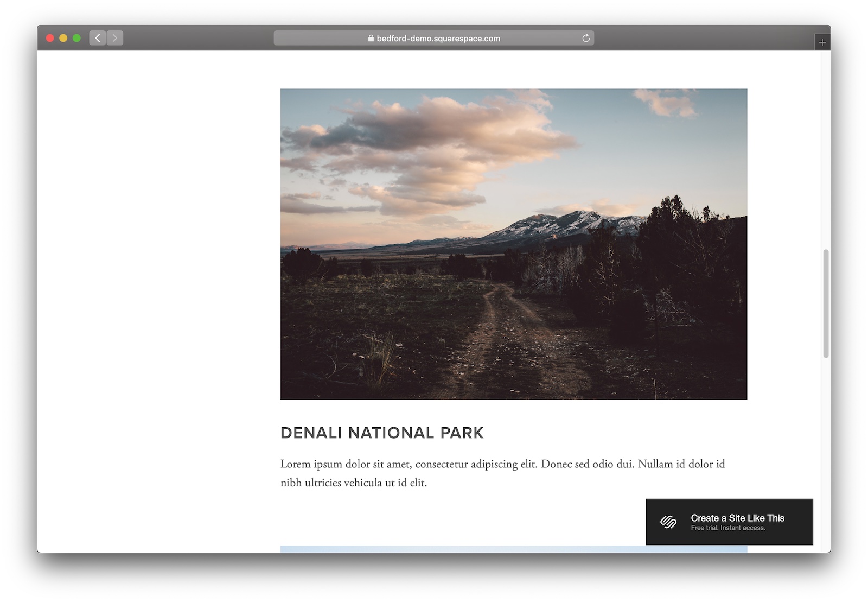The height and width of the screenshot is (602, 868).
Task: Click the vertical scrollbar thumb
Action: tap(826, 303)
